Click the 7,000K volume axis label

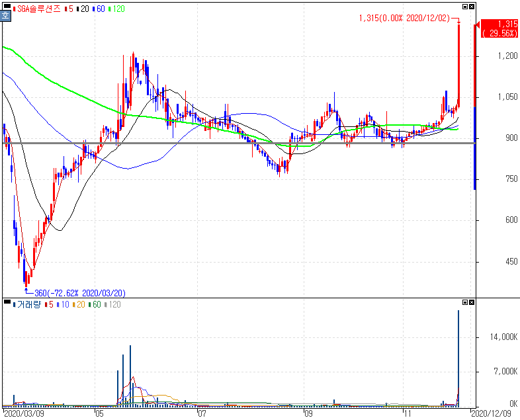point(505,372)
